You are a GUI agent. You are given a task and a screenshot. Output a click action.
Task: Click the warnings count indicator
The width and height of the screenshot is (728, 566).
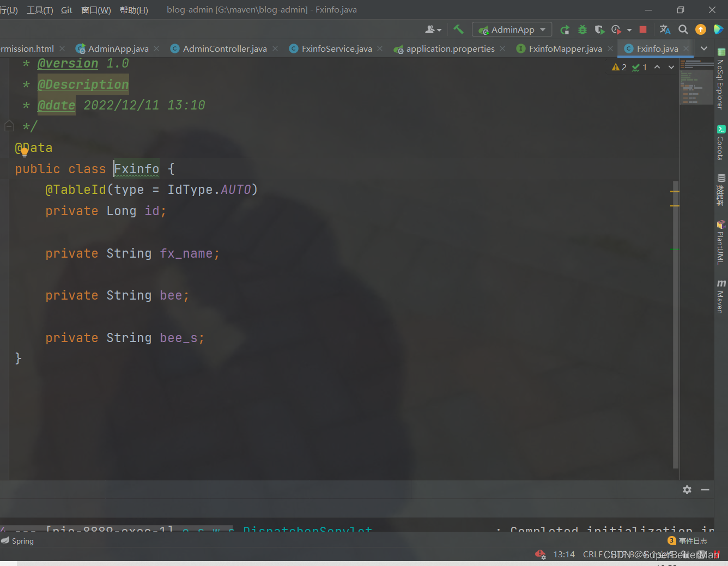coord(619,67)
